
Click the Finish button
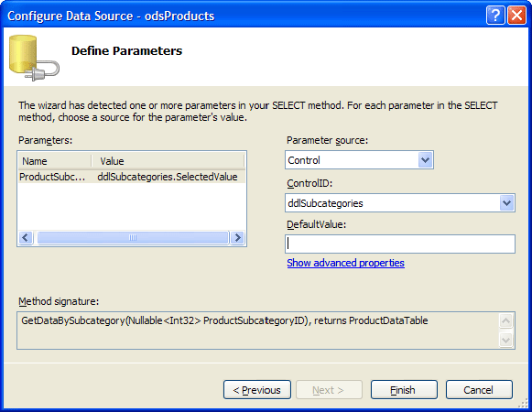(404, 390)
